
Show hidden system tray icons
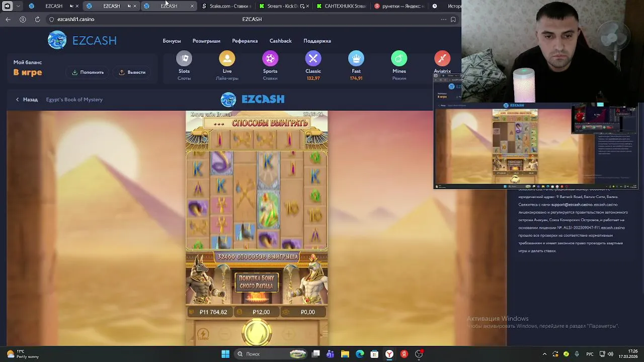[544, 354]
